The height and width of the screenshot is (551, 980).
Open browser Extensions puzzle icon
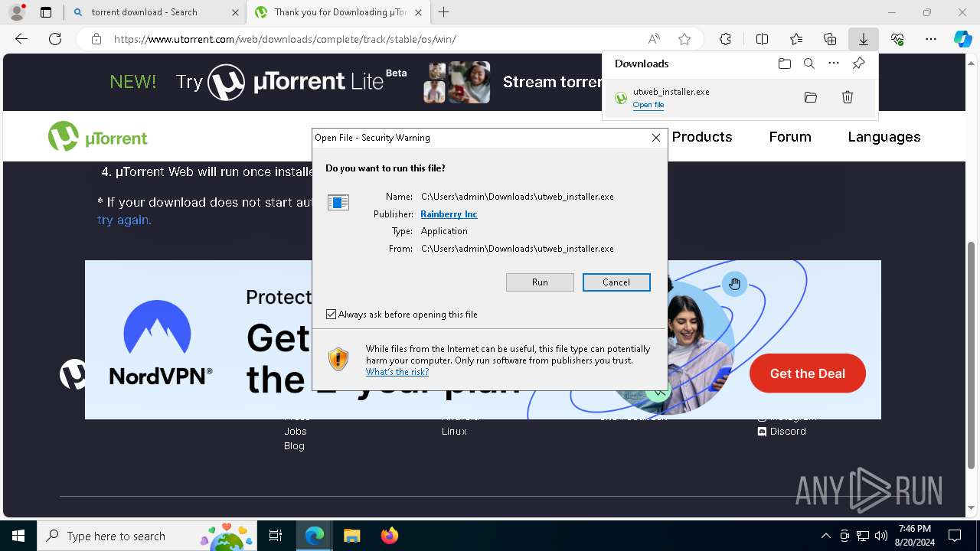pos(725,39)
